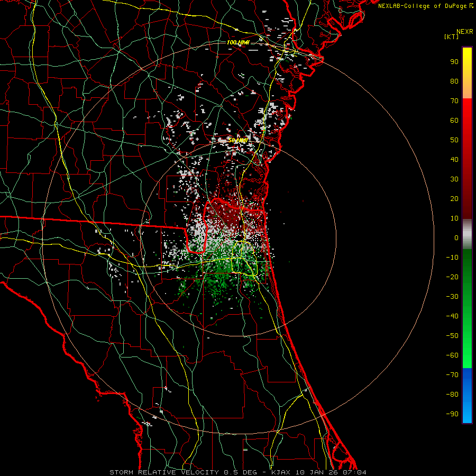Click the -30 knot scale value

[452, 297]
